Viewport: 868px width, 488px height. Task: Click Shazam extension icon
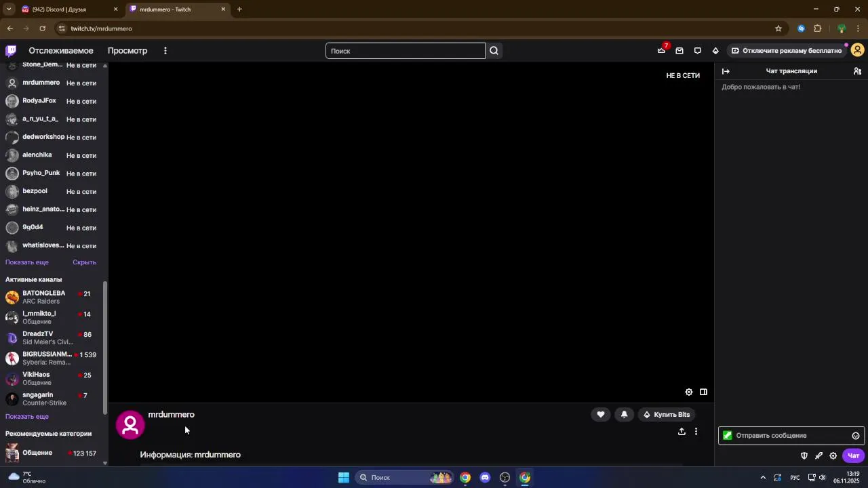tap(802, 28)
